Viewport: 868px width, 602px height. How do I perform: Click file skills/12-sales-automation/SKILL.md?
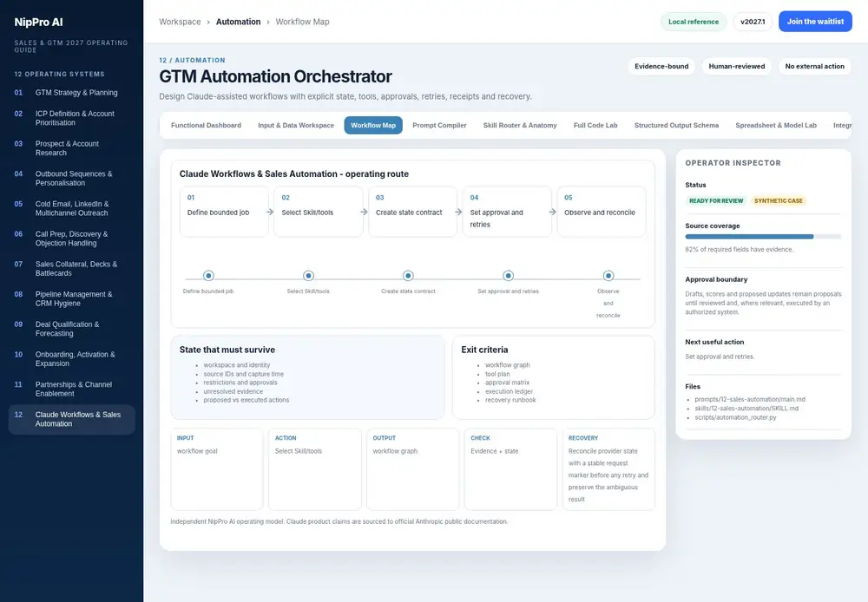pos(746,409)
